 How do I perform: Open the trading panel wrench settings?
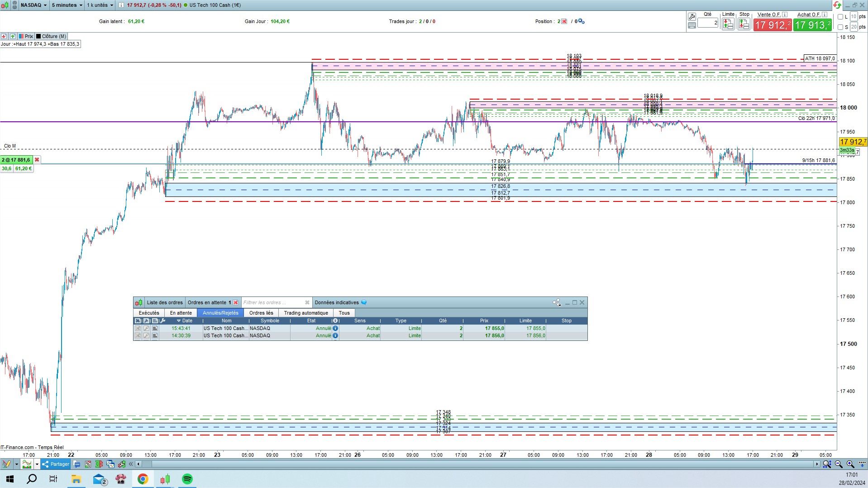click(x=692, y=17)
